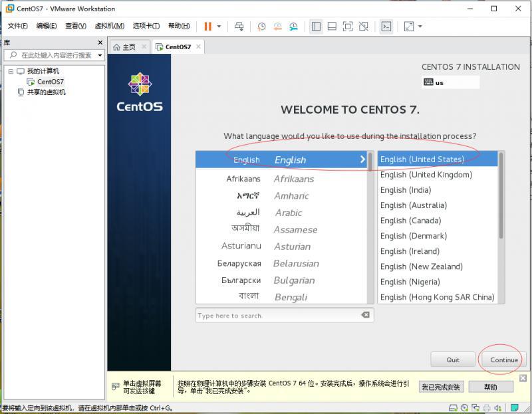Choose English (Ireland) locale
This screenshot has width=532, height=414.
click(x=438, y=251)
